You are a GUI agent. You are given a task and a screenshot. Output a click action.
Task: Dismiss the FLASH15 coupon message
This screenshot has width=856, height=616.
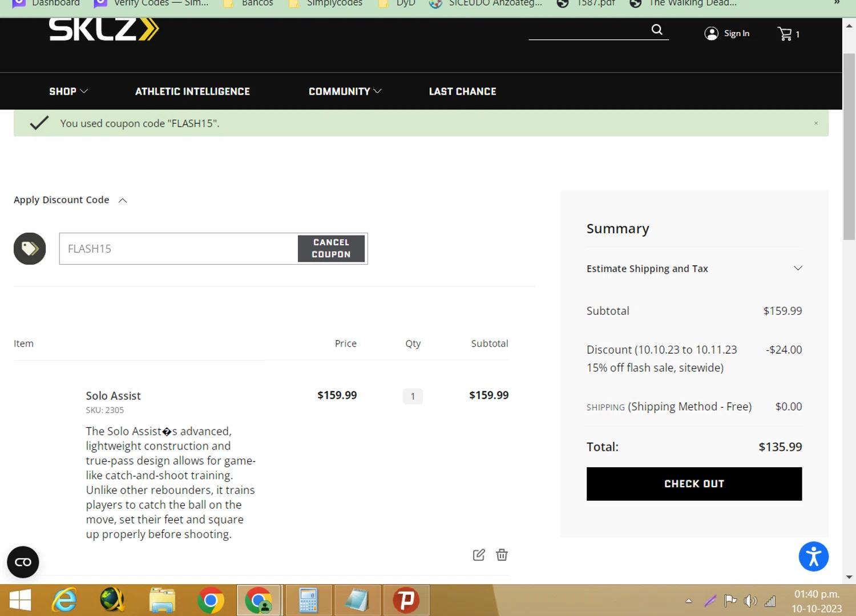(816, 123)
